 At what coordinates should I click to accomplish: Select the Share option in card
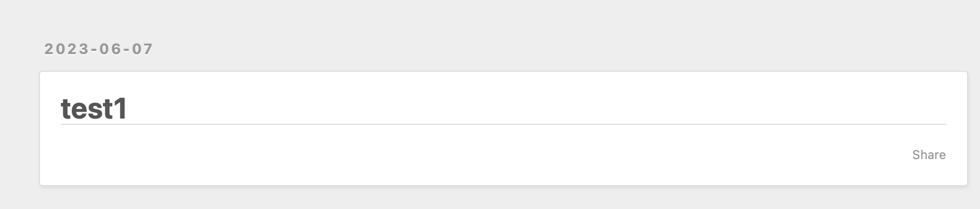click(x=929, y=155)
